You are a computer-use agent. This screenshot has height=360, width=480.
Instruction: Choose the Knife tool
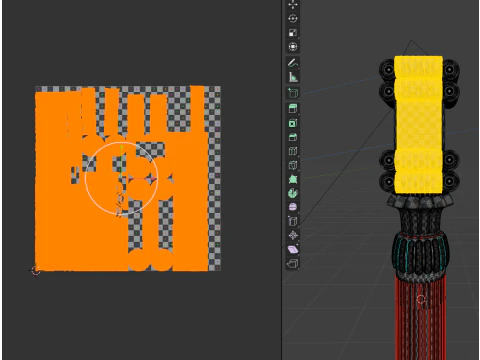(293, 165)
